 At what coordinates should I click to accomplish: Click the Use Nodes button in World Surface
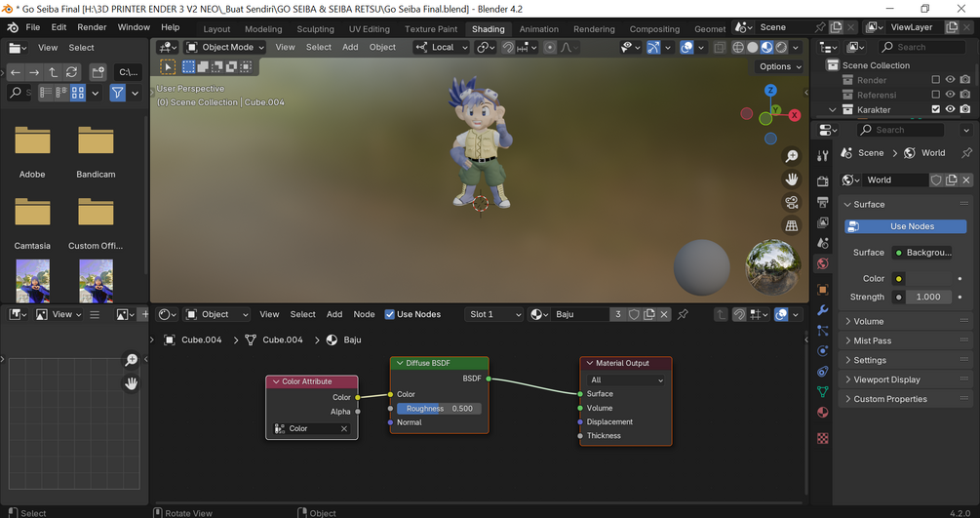[905, 226]
